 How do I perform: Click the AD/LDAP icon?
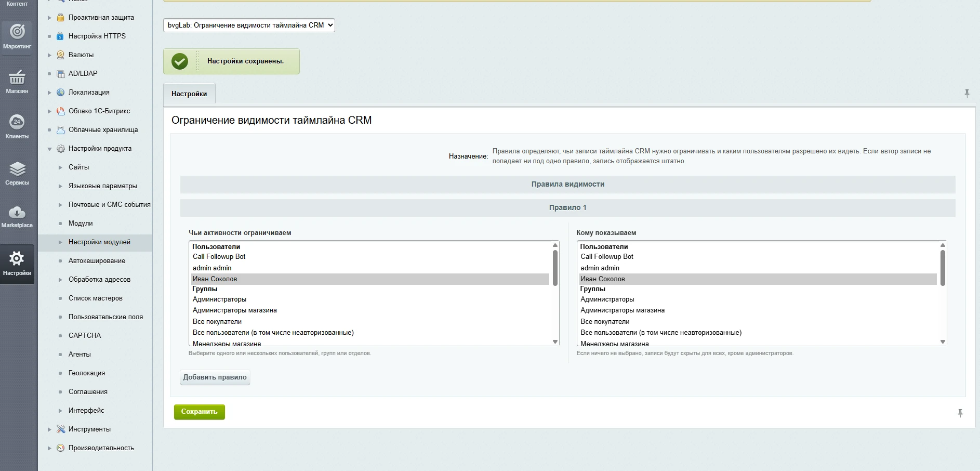tap(60, 73)
